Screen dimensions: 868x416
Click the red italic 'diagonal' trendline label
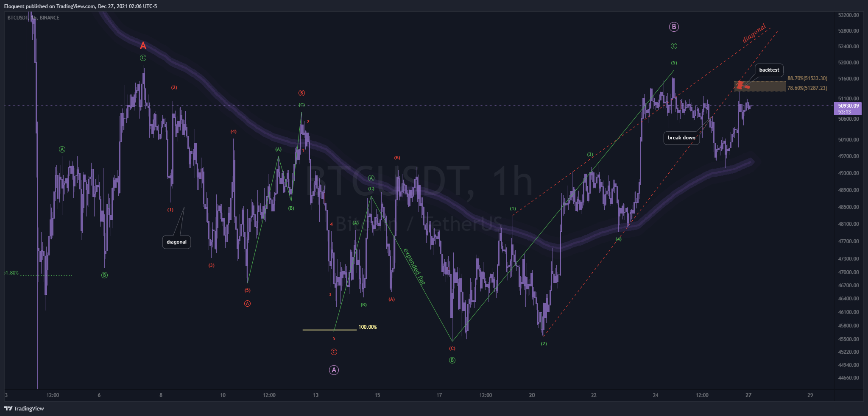click(754, 33)
